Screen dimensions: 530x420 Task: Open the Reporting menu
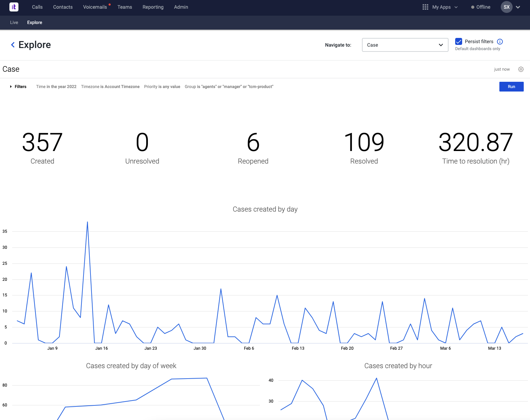pyautogui.click(x=153, y=7)
